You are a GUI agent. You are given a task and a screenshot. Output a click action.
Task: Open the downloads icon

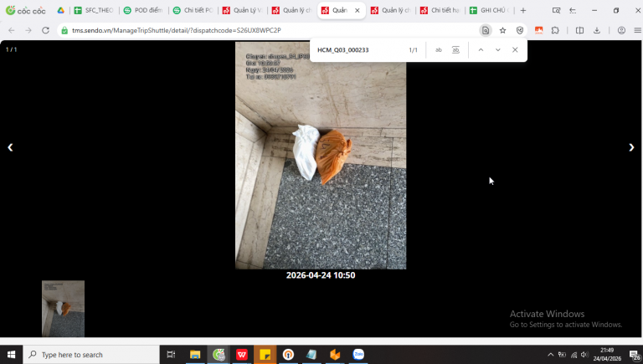[597, 30]
